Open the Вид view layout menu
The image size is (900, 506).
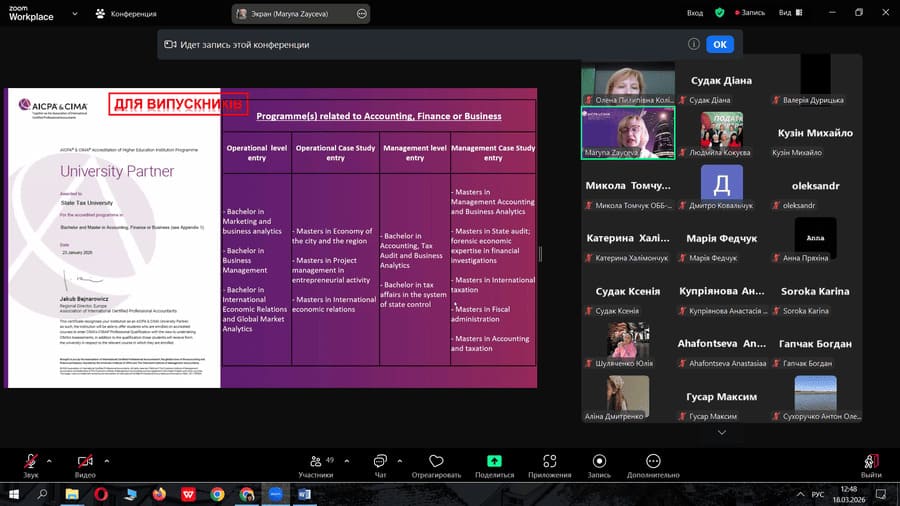click(x=790, y=13)
